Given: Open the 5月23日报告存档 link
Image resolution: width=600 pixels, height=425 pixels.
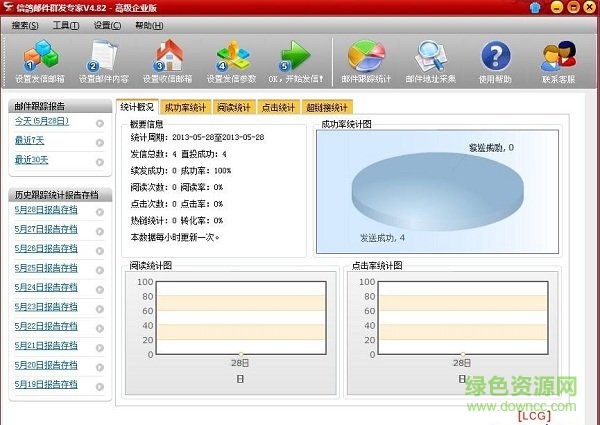Looking at the screenshot, I should [x=46, y=307].
